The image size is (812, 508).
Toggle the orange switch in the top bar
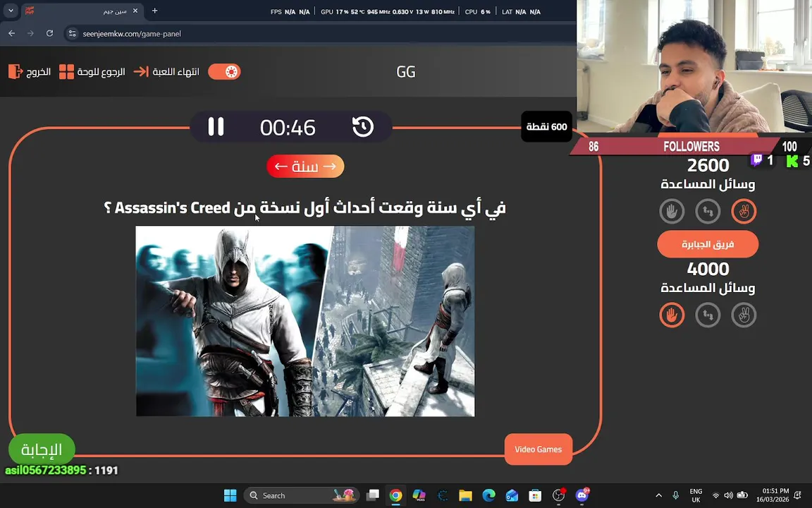224,71
